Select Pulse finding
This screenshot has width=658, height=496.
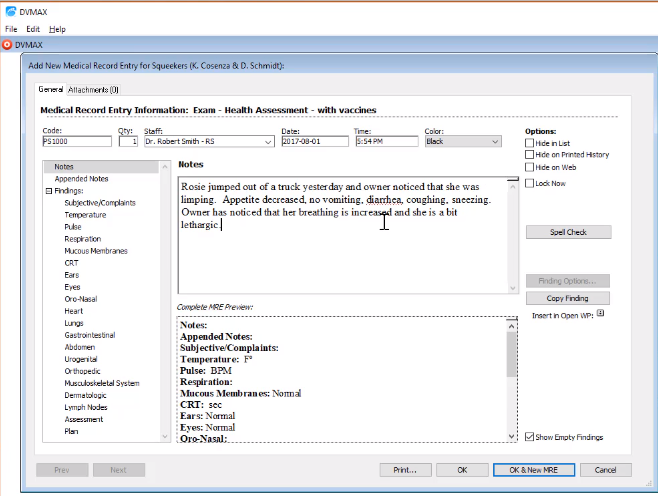click(x=73, y=227)
